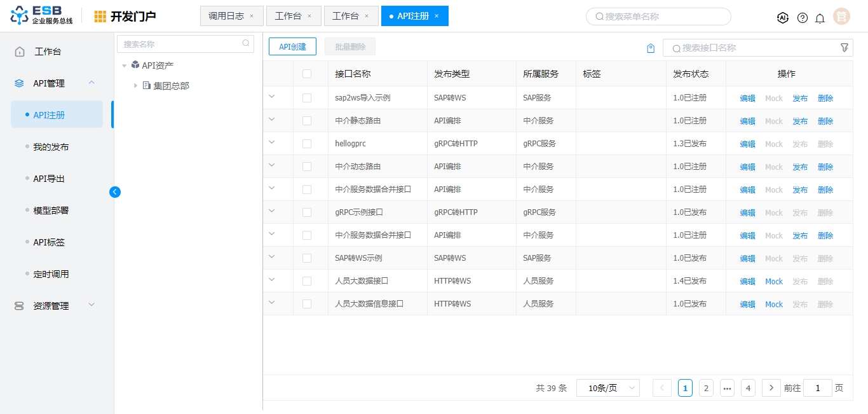Click the tag icon beside interface search
The width and height of the screenshot is (868, 414).
(651, 48)
